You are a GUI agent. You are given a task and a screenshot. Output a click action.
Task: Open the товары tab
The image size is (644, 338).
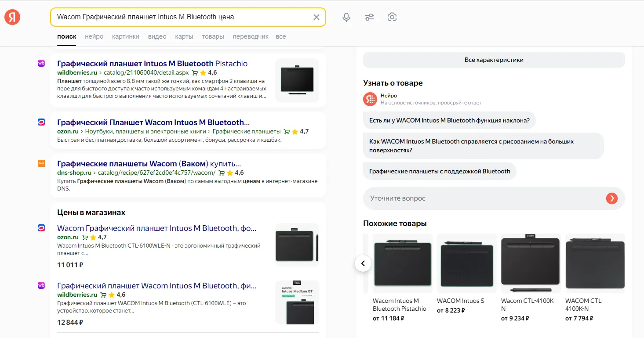pos(213,36)
